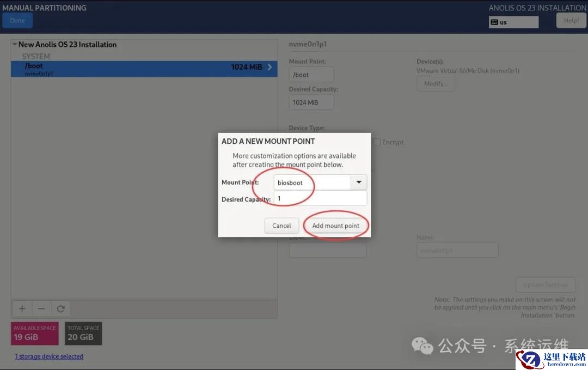This screenshot has height=370, width=588.
Task: Click the Label input field
Action: click(x=327, y=250)
